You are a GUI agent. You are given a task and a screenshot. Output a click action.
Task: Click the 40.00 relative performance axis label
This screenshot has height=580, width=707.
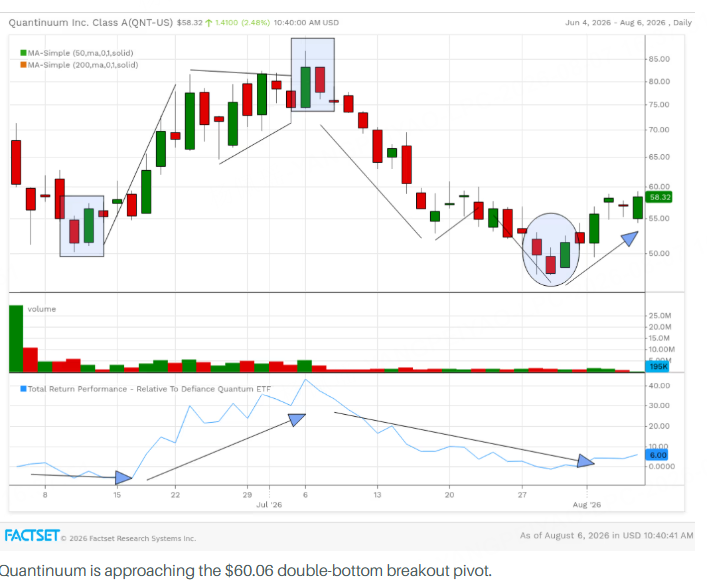659,386
